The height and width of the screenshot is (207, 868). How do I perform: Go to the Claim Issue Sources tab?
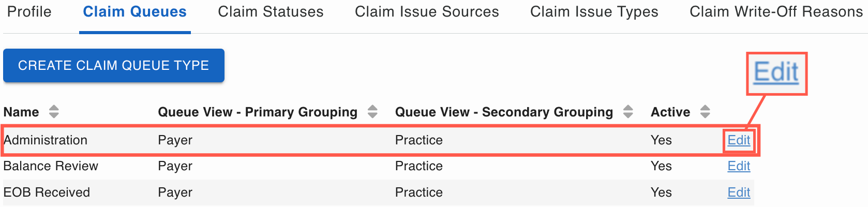click(x=427, y=12)
